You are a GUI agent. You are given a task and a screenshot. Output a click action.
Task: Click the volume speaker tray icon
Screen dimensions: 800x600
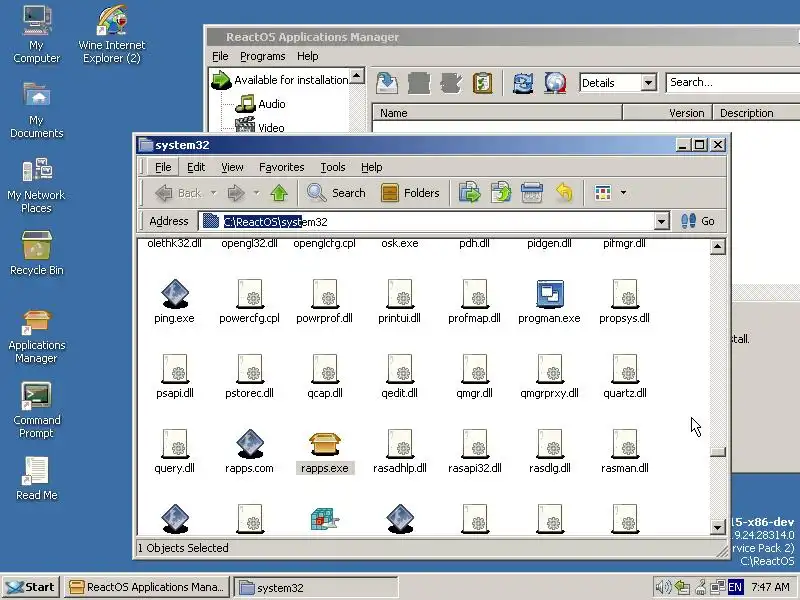[663, 587]
